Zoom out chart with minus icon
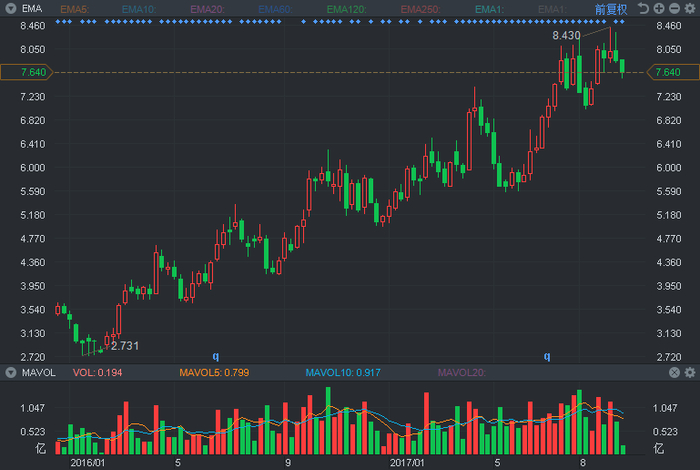The width and height of the screenshot is (700, 470). coord(675,8)
